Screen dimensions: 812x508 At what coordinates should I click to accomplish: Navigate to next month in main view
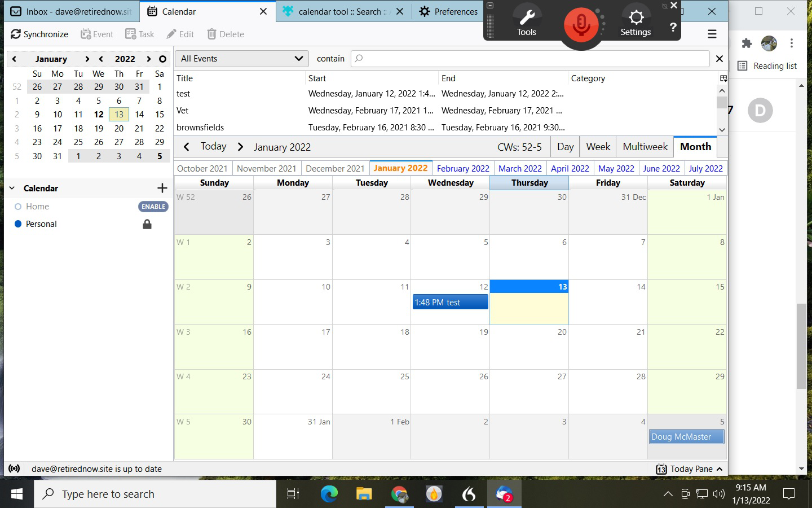point(240,147)
